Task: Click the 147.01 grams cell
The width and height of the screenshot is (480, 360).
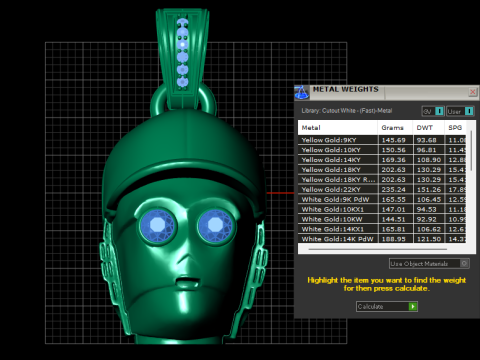Action: [395, 209]
